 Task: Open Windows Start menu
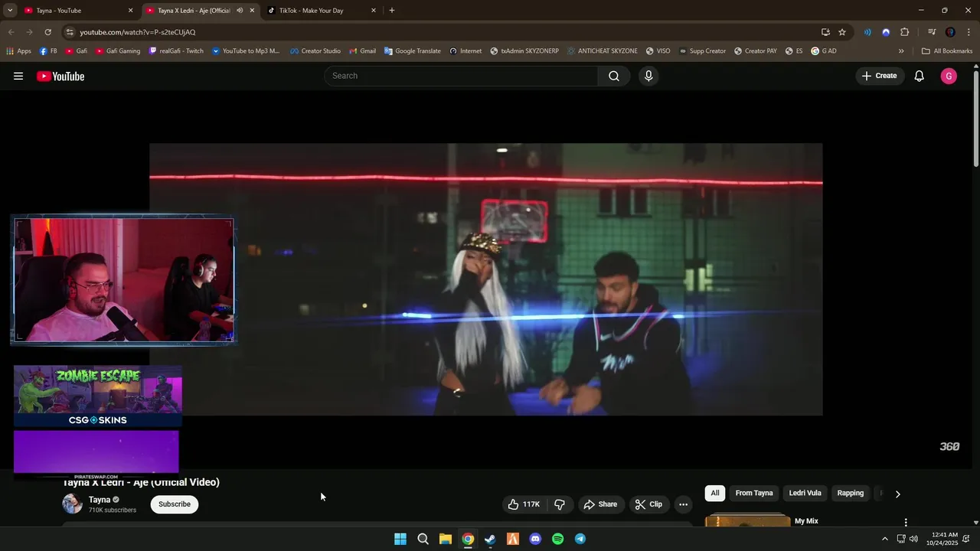tap(400, 539)
